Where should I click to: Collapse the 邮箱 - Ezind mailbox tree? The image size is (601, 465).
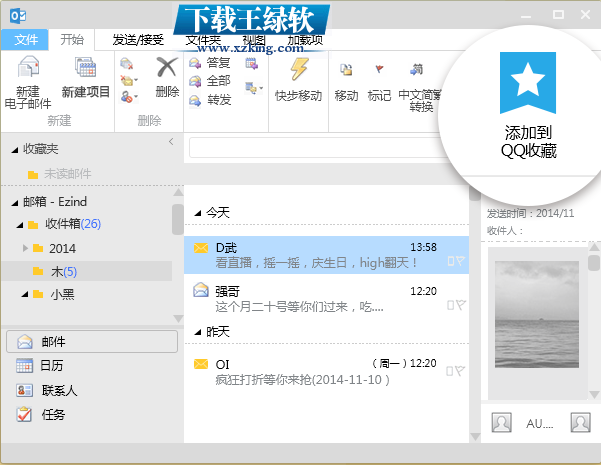(x=15, y=203)
